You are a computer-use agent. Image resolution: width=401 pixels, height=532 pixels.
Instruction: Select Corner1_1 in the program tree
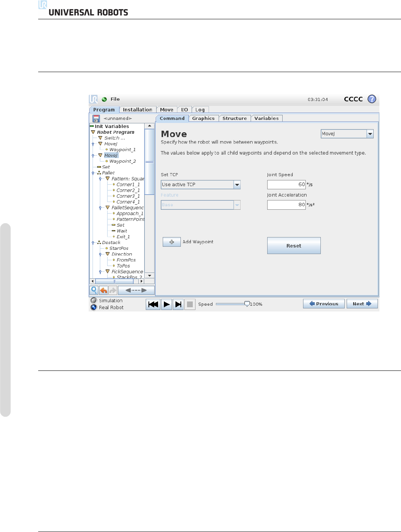[128, 184]
